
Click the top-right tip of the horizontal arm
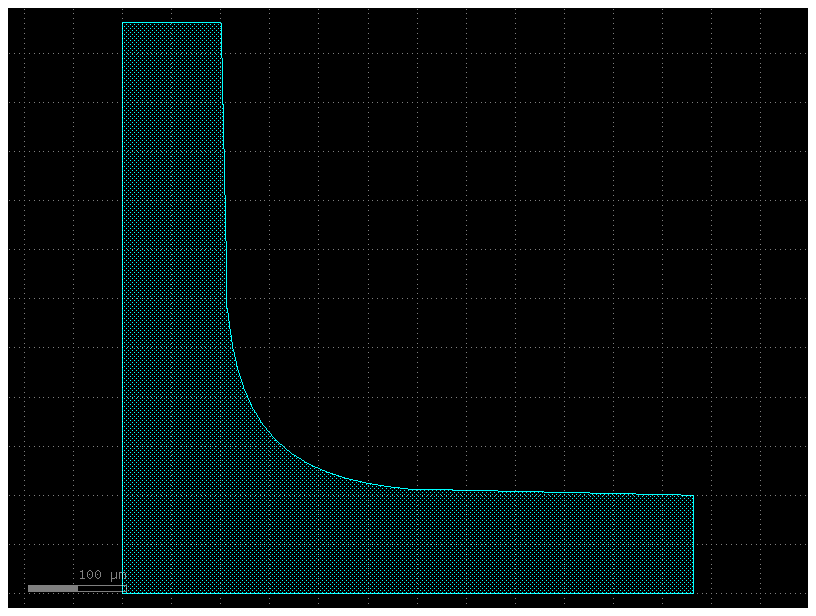point(690,495)
